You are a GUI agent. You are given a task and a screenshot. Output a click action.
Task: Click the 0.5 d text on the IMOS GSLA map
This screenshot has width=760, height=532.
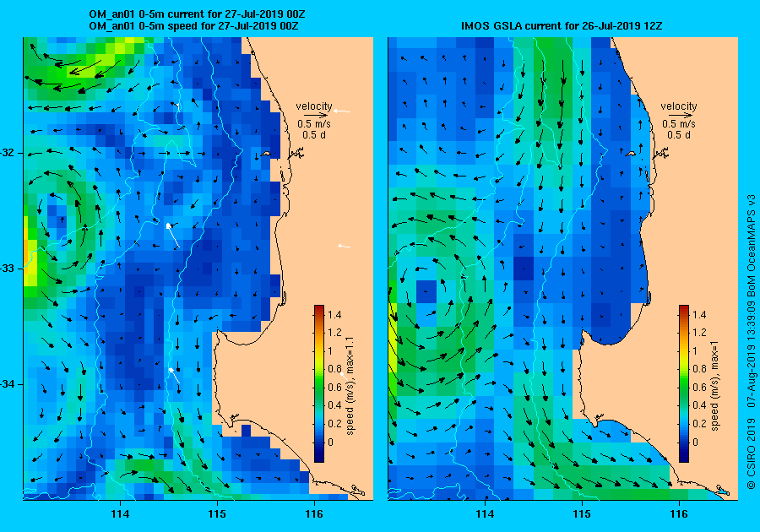679,135
